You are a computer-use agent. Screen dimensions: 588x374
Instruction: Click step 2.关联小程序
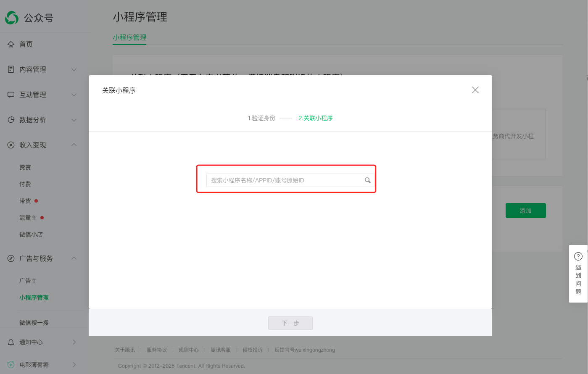click(x=316, y=118)
